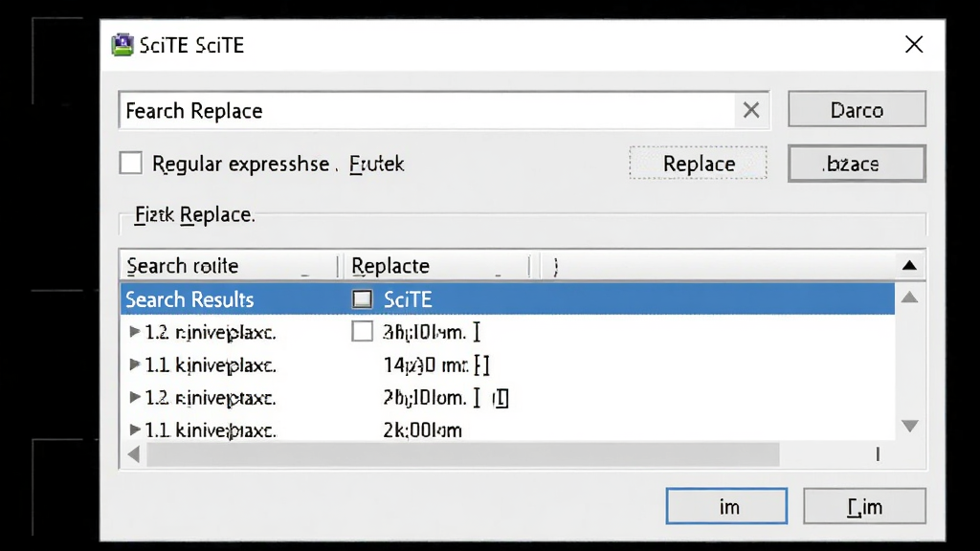Expand the 1.1 row with value starting 2k
The height and width of the screenshot is (551, 980).
point(134,430)
